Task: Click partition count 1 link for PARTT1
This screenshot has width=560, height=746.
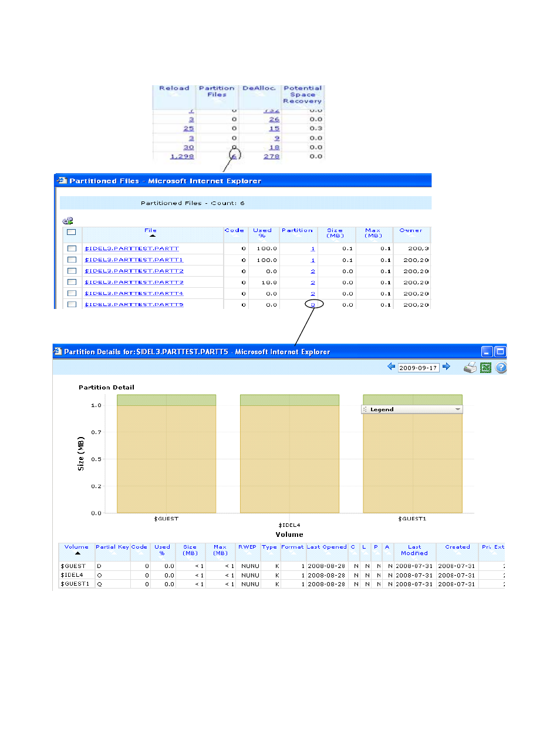Action: click(x=313, y=260)
